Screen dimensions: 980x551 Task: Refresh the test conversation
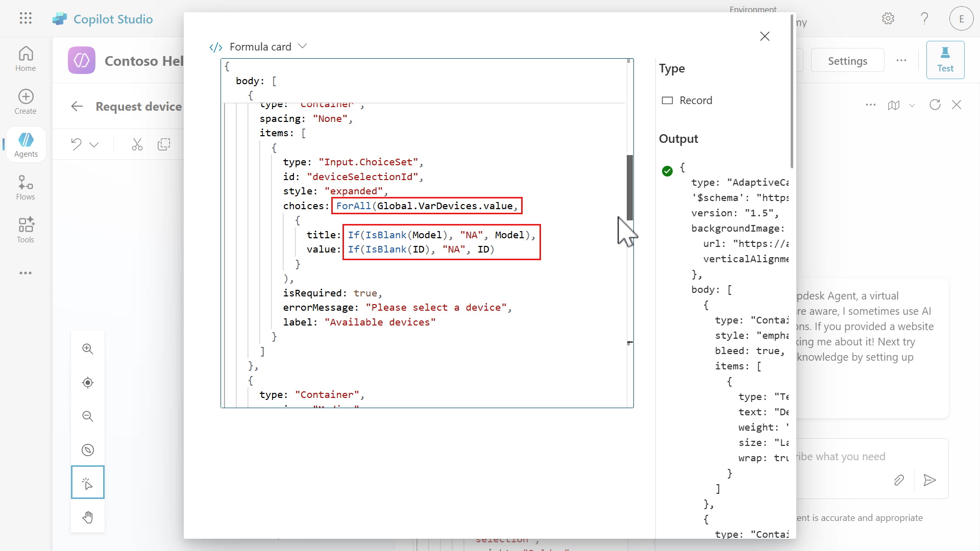pos(935,105)
